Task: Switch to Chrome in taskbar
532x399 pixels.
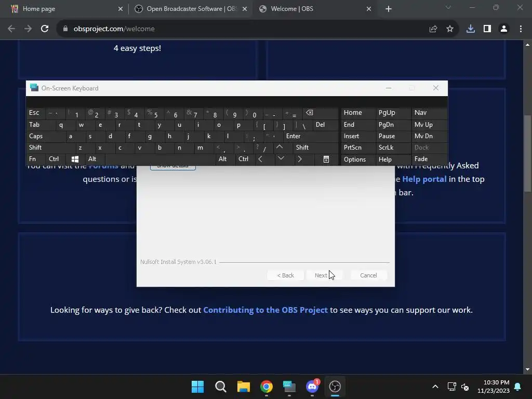Action: [x=267, y=387]
